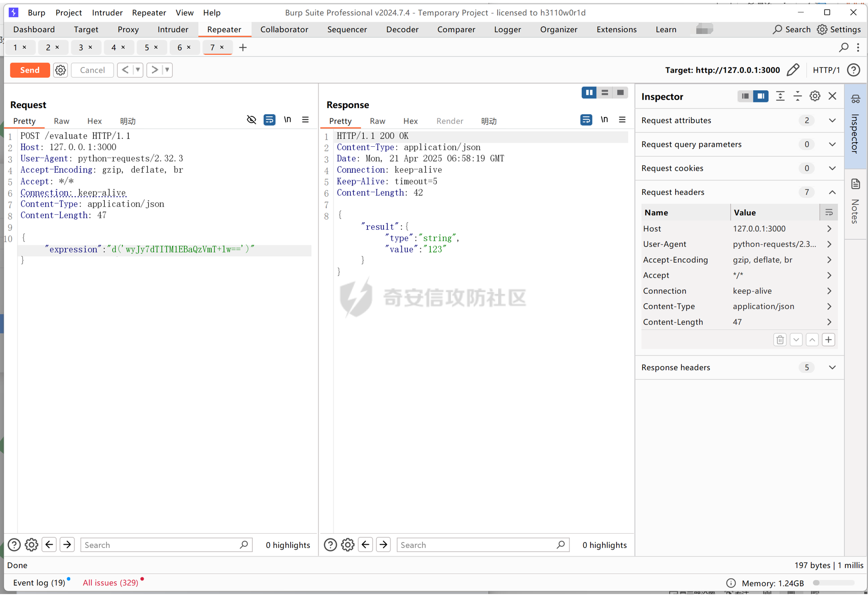Close Repeater tab 7
This screenshot has width=868, height=595.
pyautogui.click(x=222, y=47)
